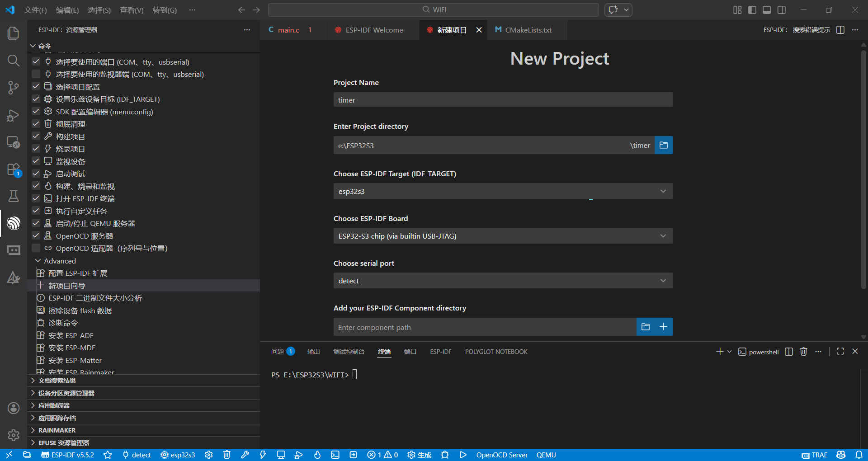Switch to the main.c tab
The image size is (868, 461).
[294, 30]
